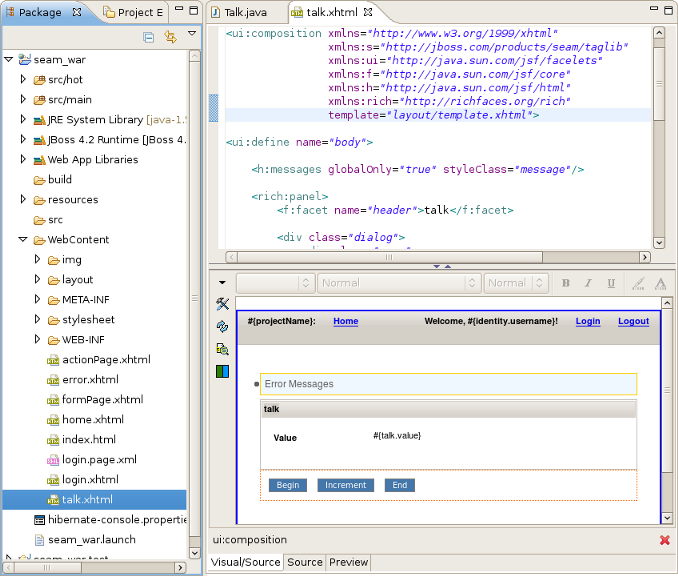Screen dimensions: 678x576
Task: Open the visual toolbar menu arrow
Action: tap(222, 282)
